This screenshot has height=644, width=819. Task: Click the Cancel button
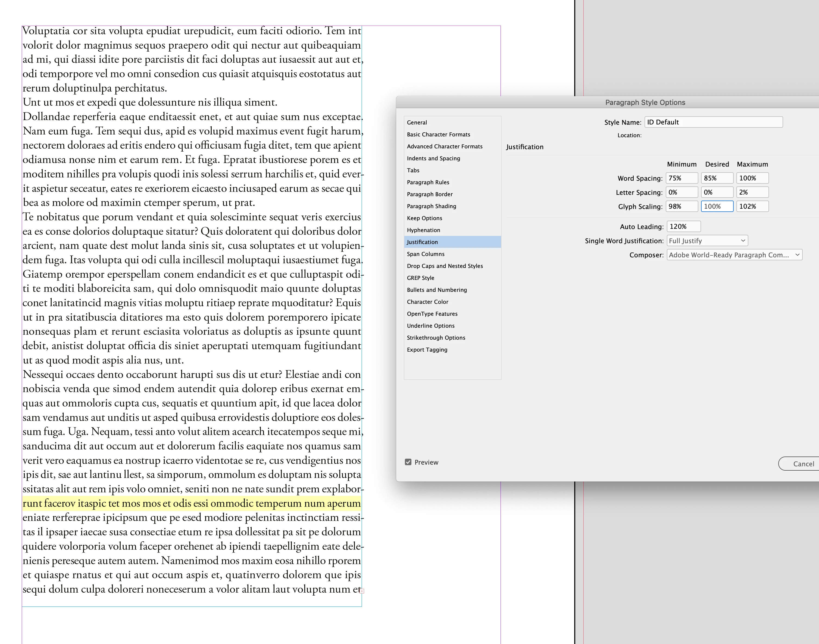coord(803,464)
